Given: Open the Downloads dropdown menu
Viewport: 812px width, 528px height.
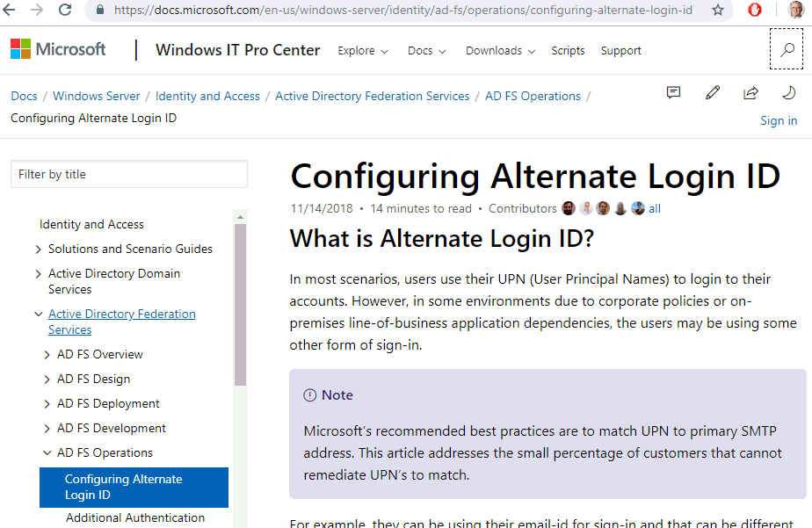Looking at the screenshot, I should coord(500,51).
